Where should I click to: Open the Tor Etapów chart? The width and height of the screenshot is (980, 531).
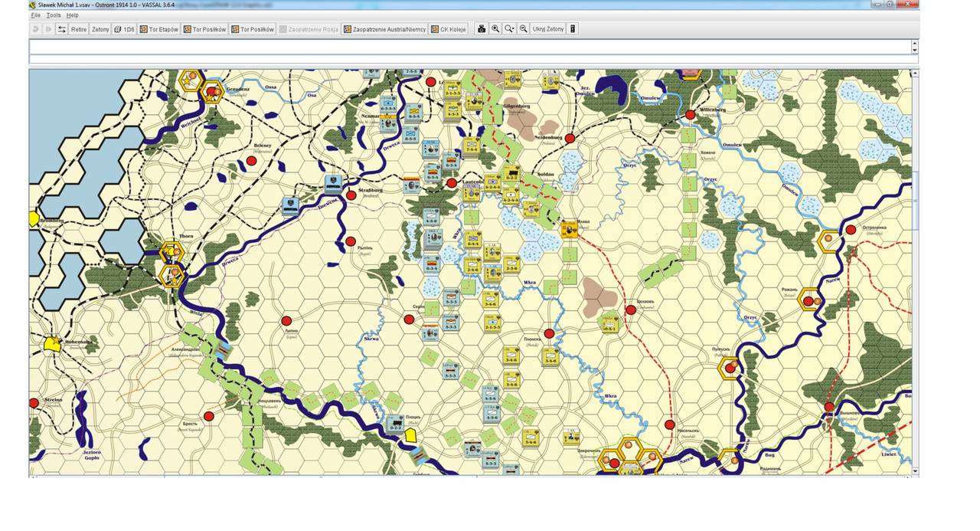[159, 29]
